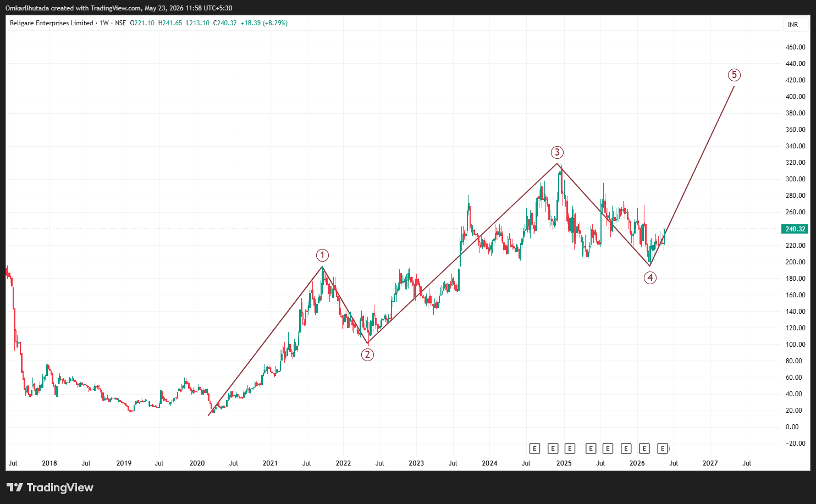The height and width of the screenshot is (504, 816).
Task: Click the 300.00 price axis label
Action: click(795, 179)
